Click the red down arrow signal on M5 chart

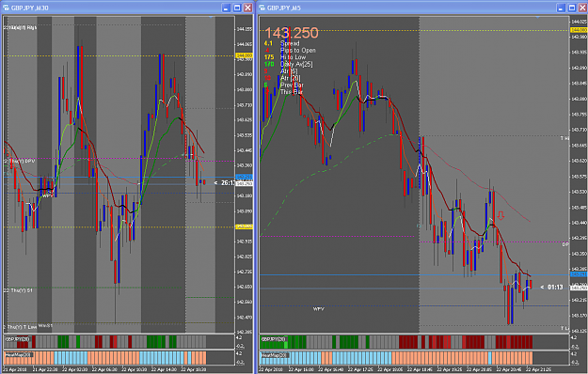tap(501, 215)
